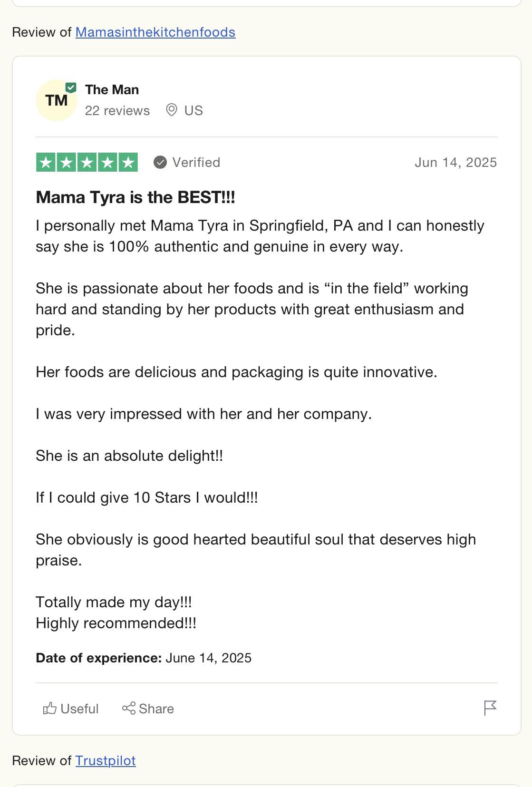532x787 pixels.
Task: Click the Jun 14, 2025 review date
Action: [455, 163]
